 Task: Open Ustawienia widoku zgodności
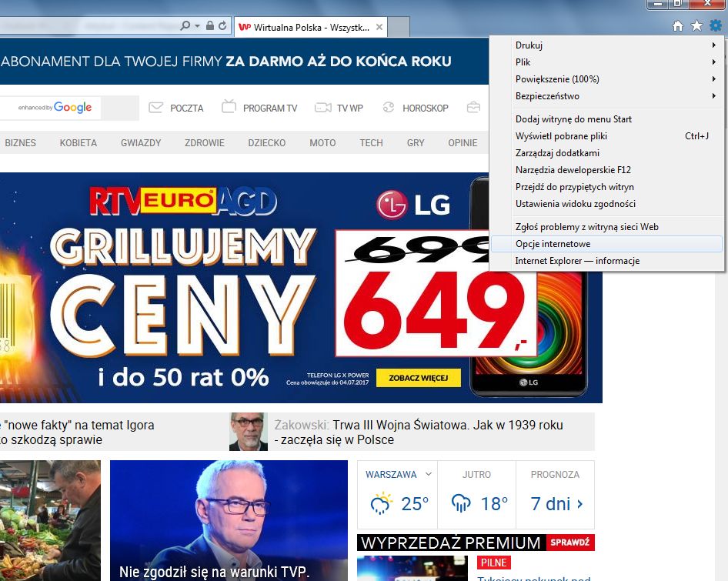606,203
